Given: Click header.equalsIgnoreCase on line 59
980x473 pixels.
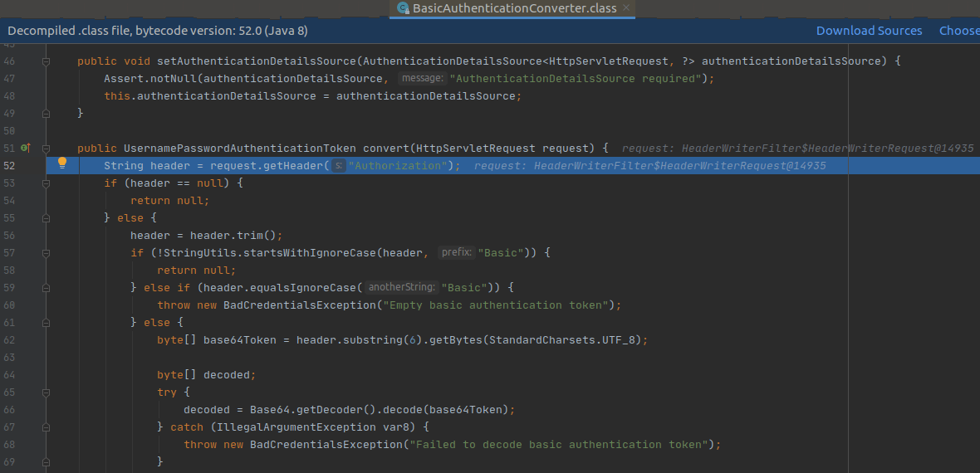Looking at the screenshot, I should [x=280, y=288].
